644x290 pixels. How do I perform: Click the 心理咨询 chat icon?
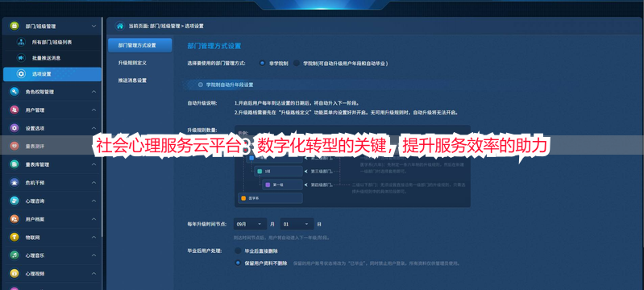click(x=15, y=201)
